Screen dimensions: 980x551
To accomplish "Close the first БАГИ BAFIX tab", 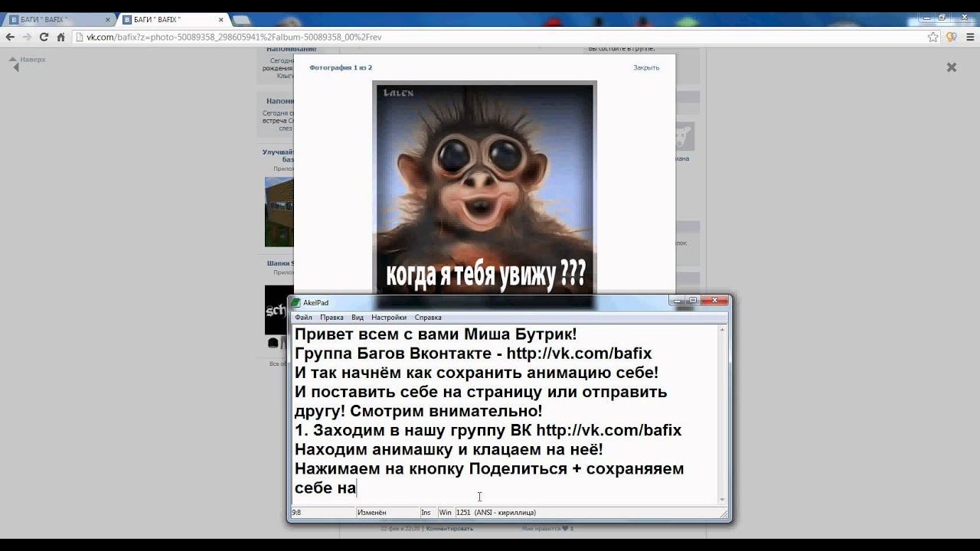I will pyautogui.click(x=108, y=20).
